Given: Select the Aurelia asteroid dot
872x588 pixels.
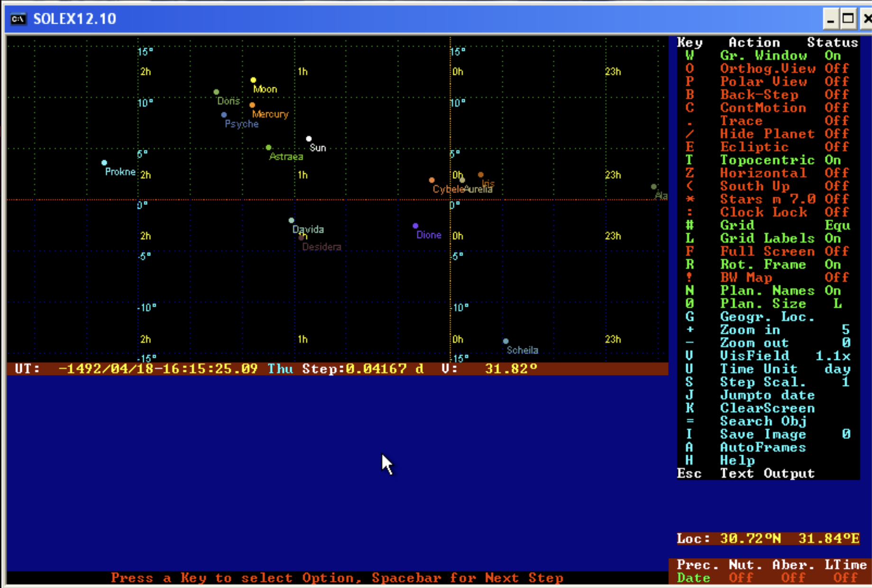Looking at the screenshot, I should [462, 180].
